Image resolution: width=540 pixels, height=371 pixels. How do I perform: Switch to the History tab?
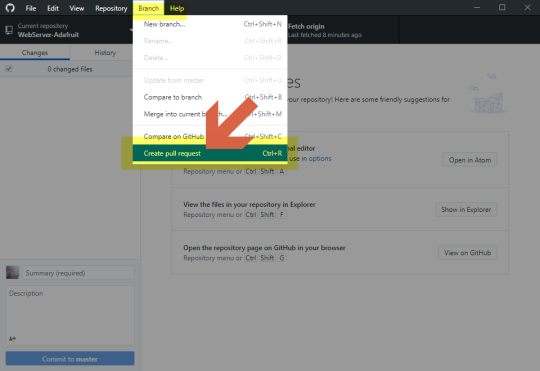105,53
